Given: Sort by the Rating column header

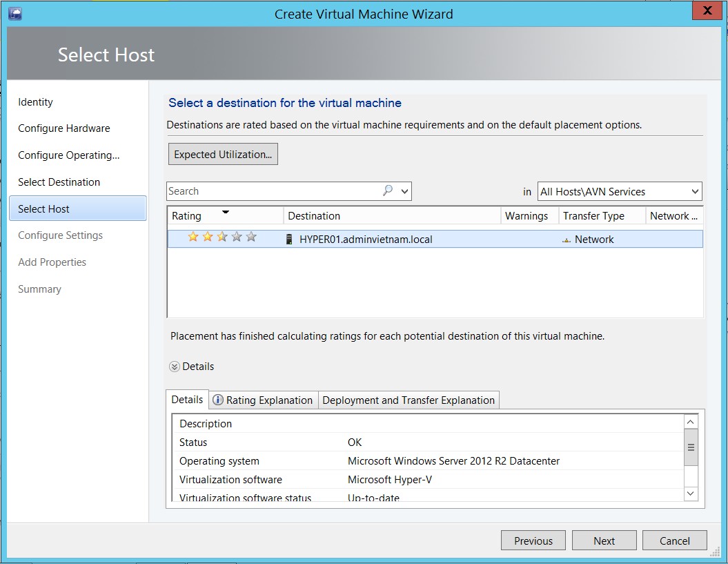Looking at the screenshot, I should (x=225, y=215).
